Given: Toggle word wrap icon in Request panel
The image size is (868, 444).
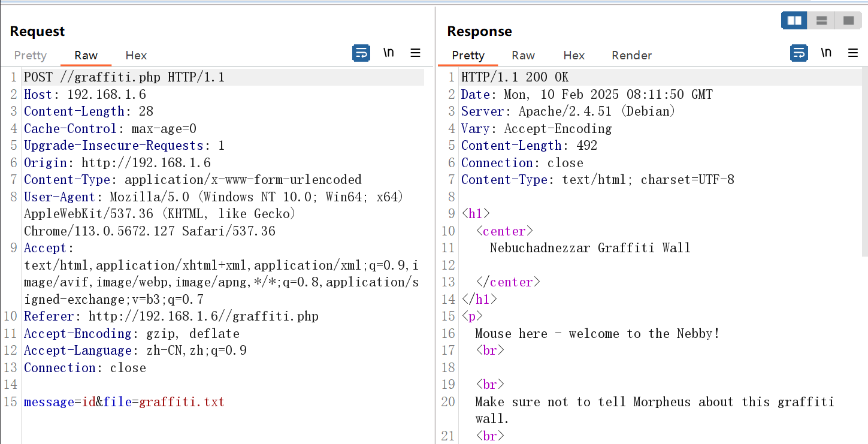Looking at the screenshot, I should [x=361, y=53].
